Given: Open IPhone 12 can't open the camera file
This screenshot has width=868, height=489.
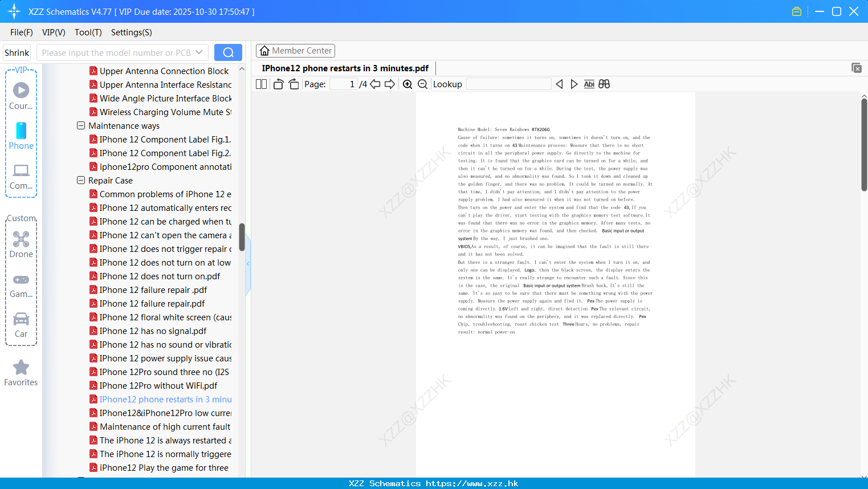Looking at the screenshot, I should coord(161,235).
